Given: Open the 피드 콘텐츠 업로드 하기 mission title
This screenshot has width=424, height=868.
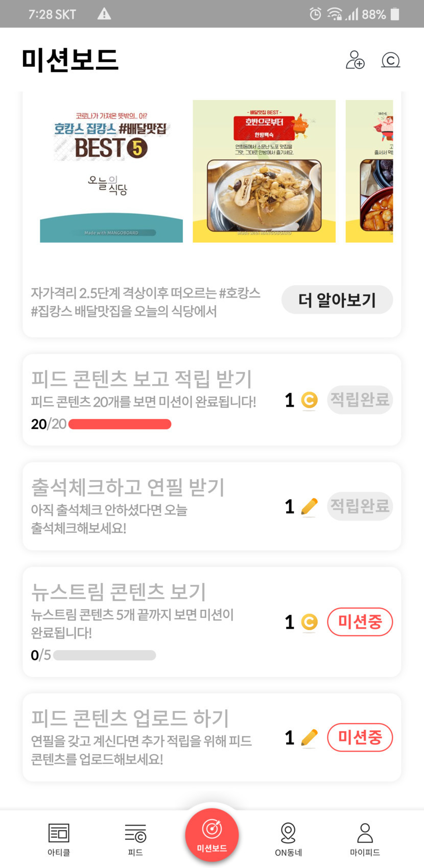Looking at the screenshot, I should [x=130, y=718].
